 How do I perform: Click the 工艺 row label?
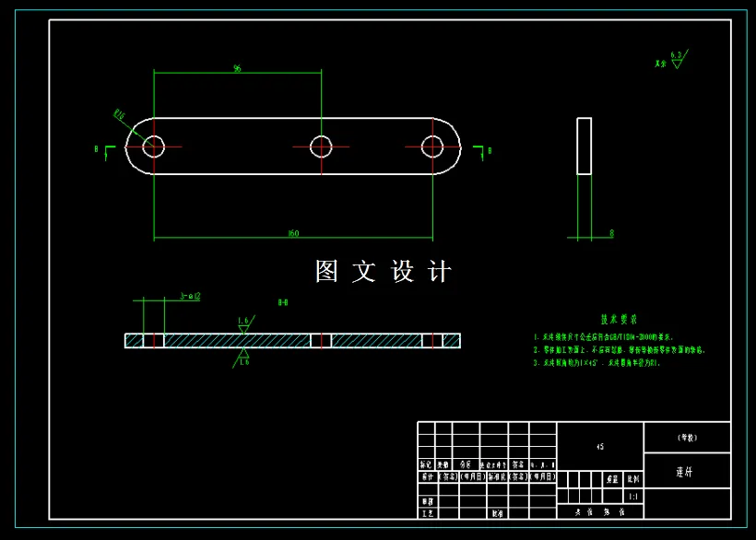coord(428,513)
